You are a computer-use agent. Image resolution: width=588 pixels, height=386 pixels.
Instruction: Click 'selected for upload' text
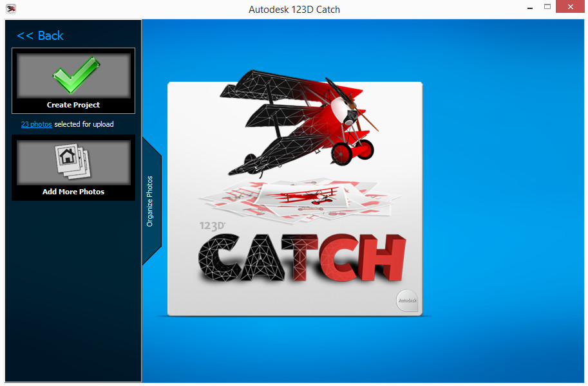click(84, 124)
